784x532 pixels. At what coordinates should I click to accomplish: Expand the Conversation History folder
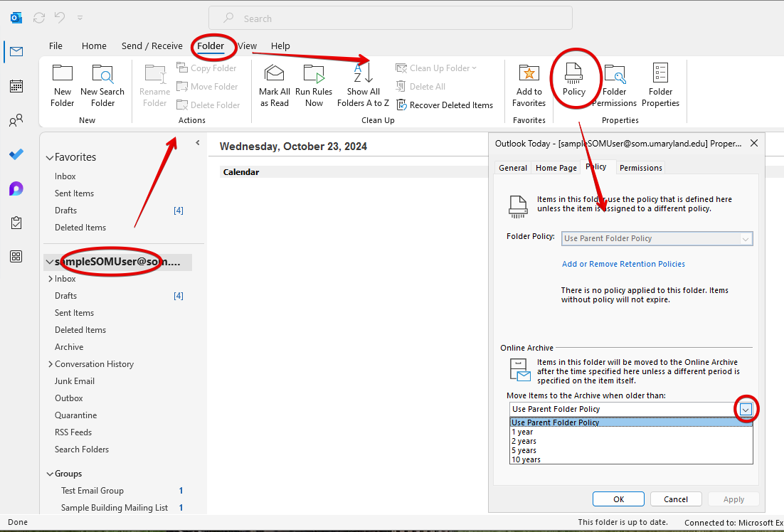pyautogui.click(x=51, y=364)
